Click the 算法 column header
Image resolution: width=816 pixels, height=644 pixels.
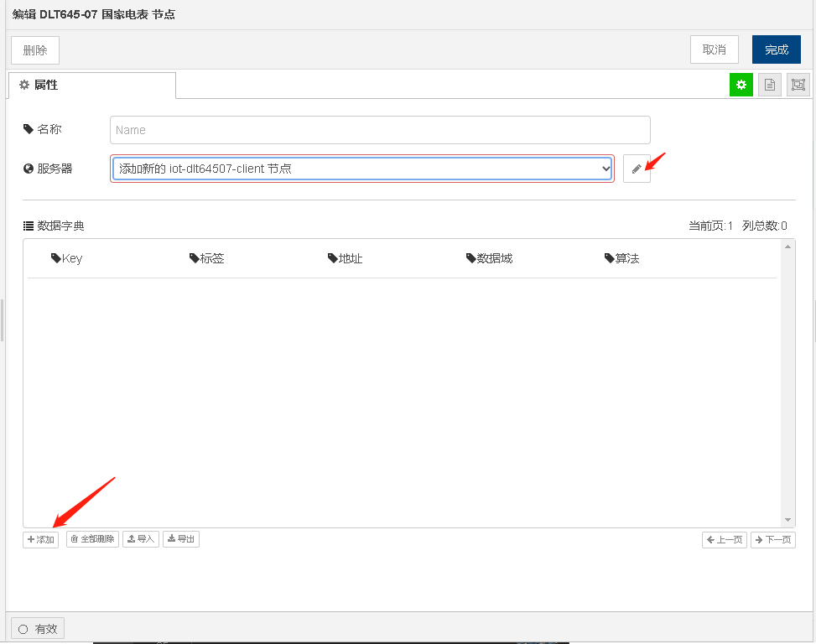tap(622, 258)
